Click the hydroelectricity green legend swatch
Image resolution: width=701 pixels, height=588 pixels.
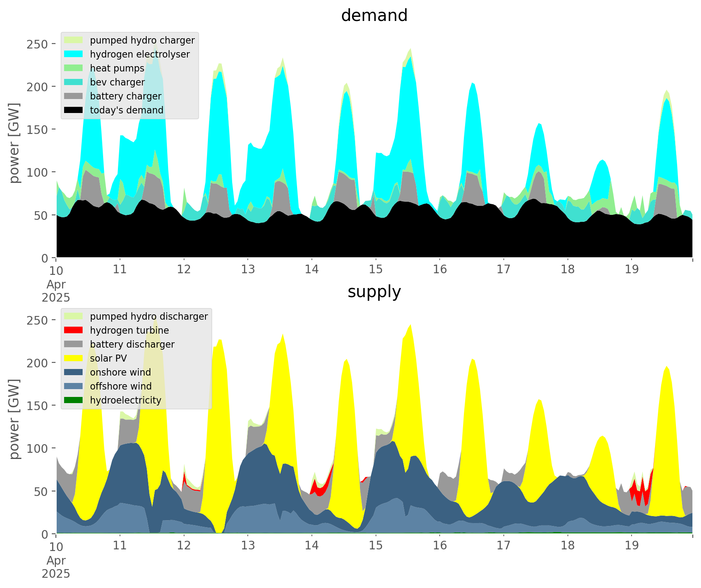tap(74, 400)
